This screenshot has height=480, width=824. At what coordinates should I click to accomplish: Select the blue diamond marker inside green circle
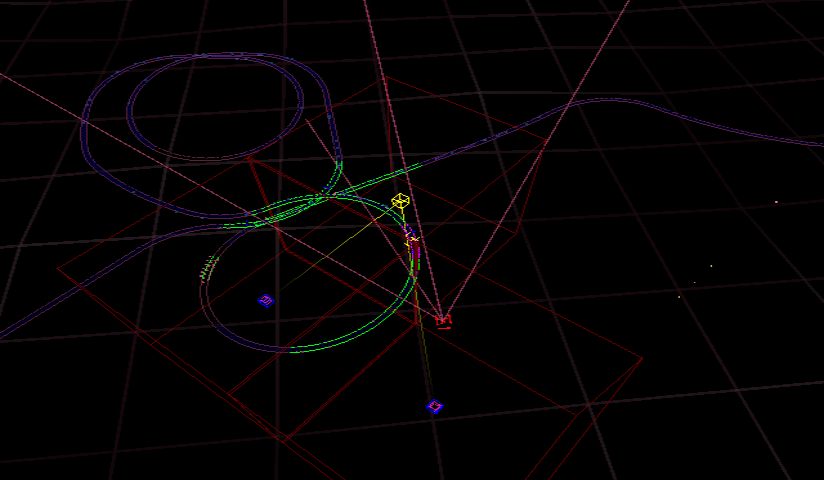[x=265, y=300]
